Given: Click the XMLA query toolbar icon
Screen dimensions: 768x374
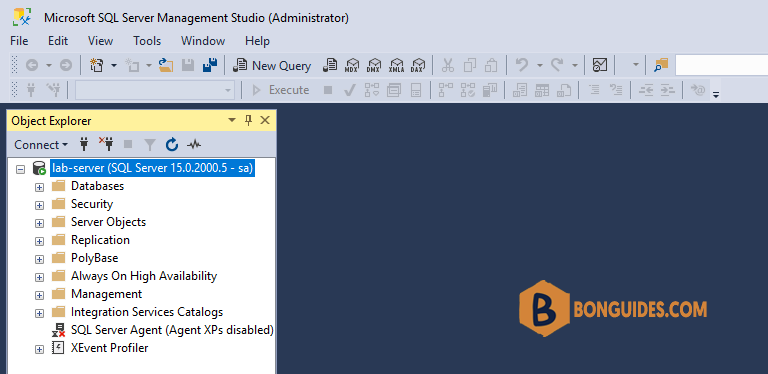Looking at the screenshot, I should click(x=396, y=65).
